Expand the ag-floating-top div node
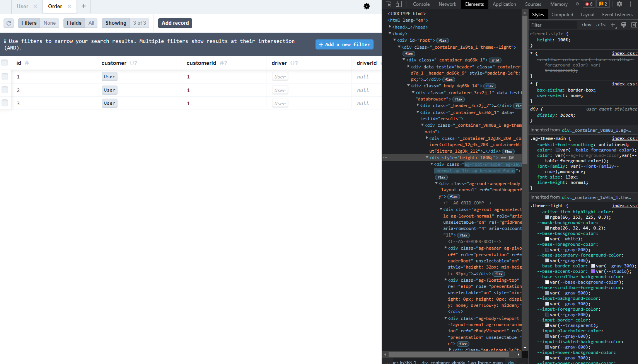The width and height of the screenshot is (638, 364). [446, 280]
